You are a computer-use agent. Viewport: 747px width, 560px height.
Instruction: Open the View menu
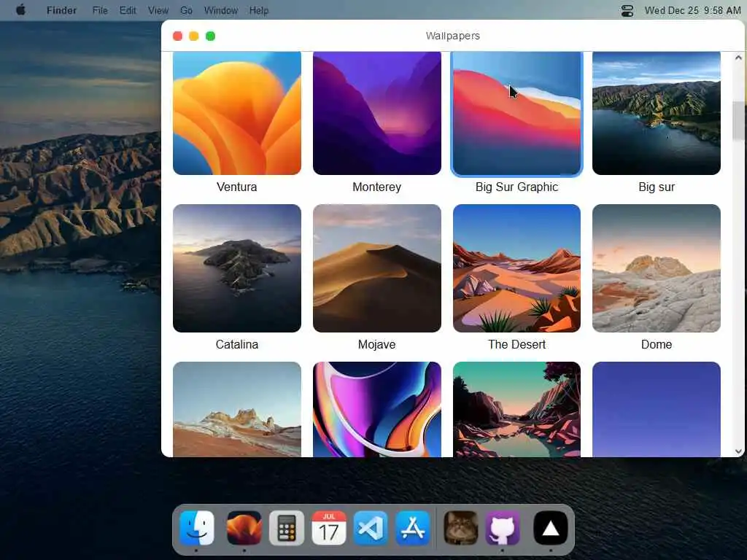[158, 10]
